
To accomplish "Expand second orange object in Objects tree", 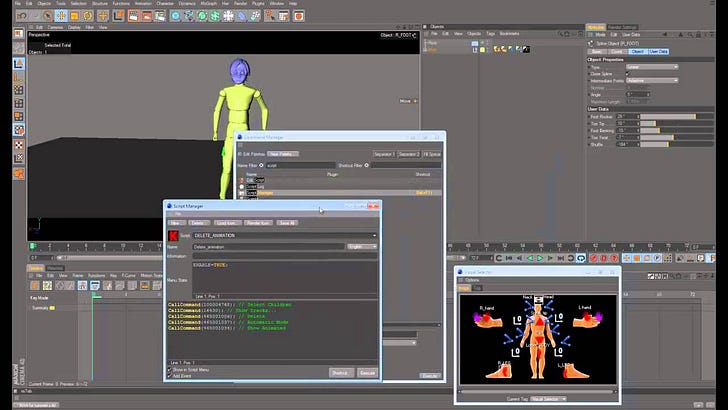I will pos(425,49).
